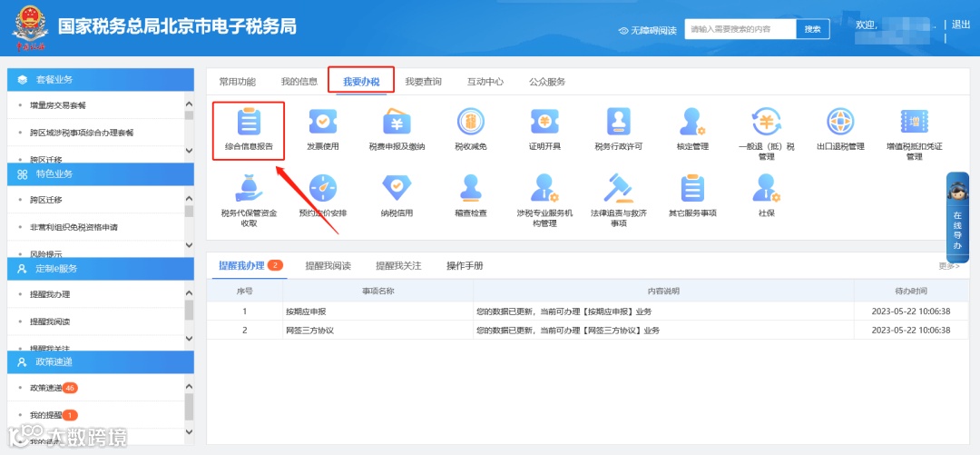Switch to the 我的信息 tab

(x=299, y=82)
